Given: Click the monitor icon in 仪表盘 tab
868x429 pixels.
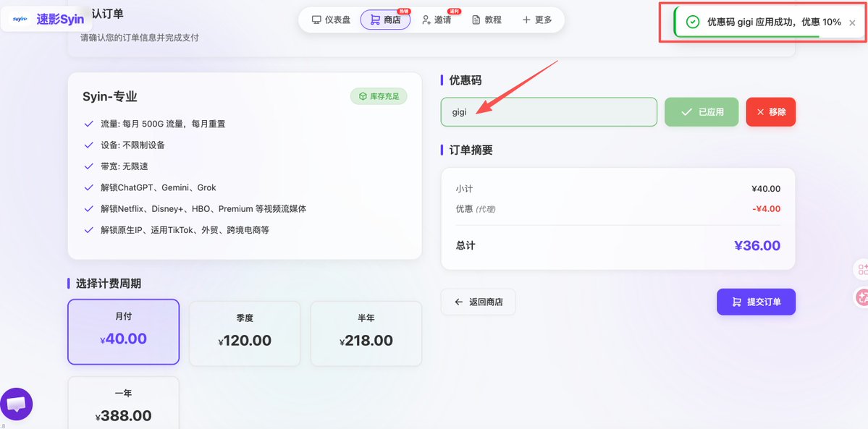Looking at the screenshot, I should [316, 20].
